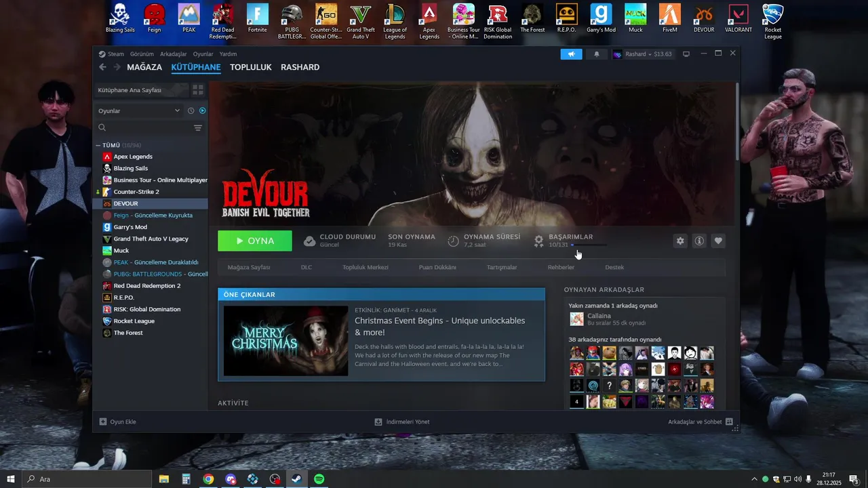
Task: Open the Arkadaşlar menu
Action: 174,54
